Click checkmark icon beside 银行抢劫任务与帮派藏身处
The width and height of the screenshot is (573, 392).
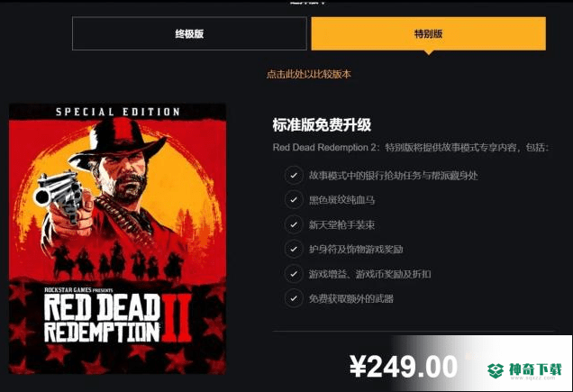[294, 175]
